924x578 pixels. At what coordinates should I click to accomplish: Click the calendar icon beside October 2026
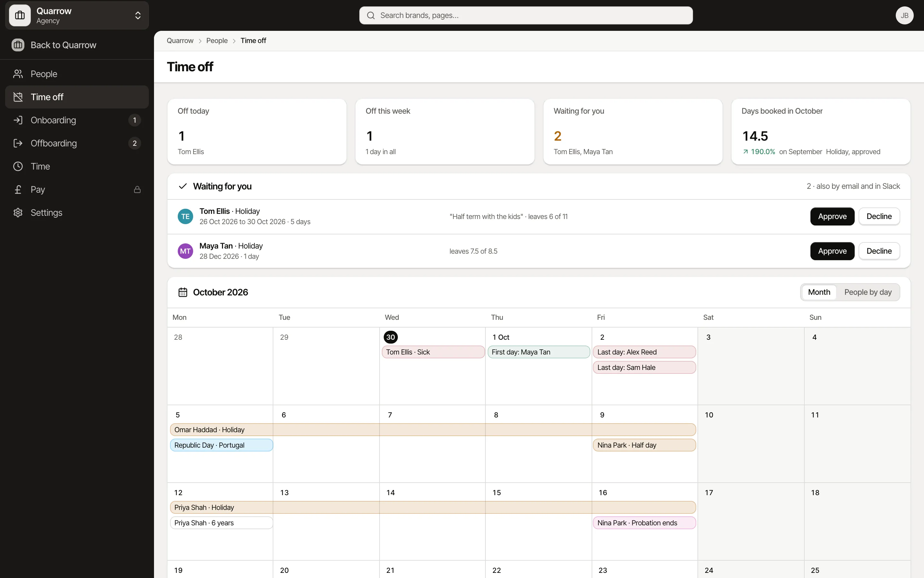point(183,293)
